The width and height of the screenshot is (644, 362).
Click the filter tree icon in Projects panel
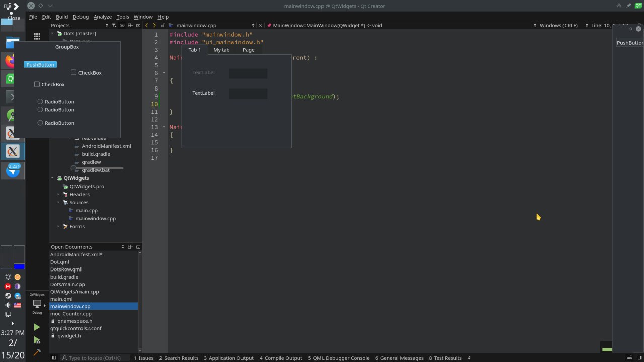click(x=114, y=25)
